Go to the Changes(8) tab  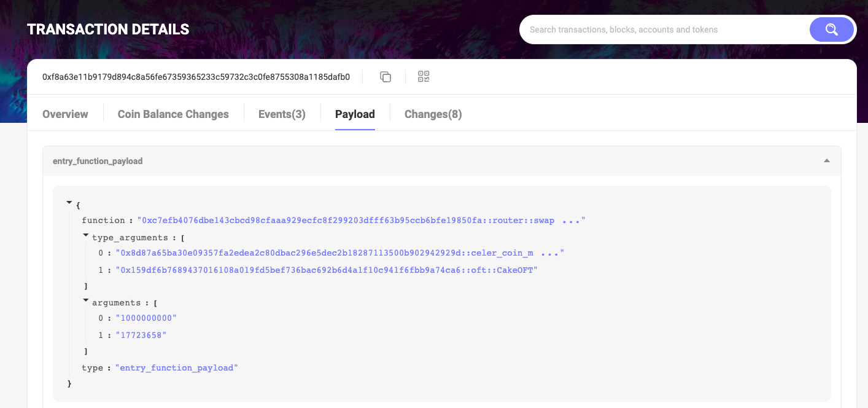pyautogui.click(x=433, y=114)
